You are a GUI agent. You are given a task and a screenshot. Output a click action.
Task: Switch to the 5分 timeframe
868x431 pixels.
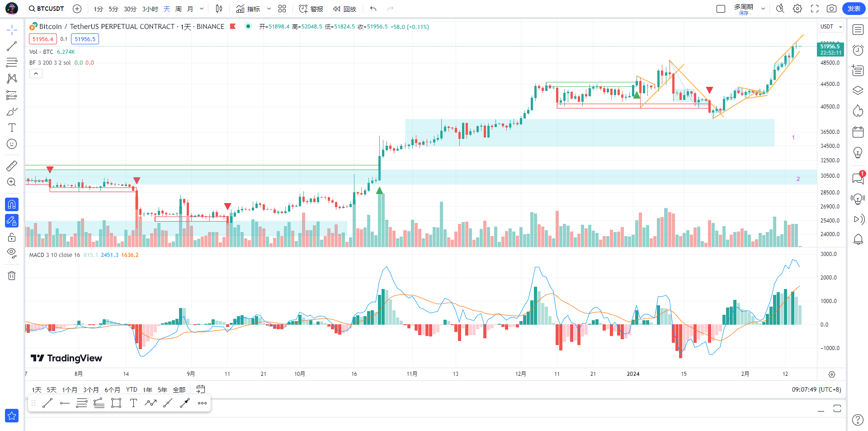click(x=113, y=9)
